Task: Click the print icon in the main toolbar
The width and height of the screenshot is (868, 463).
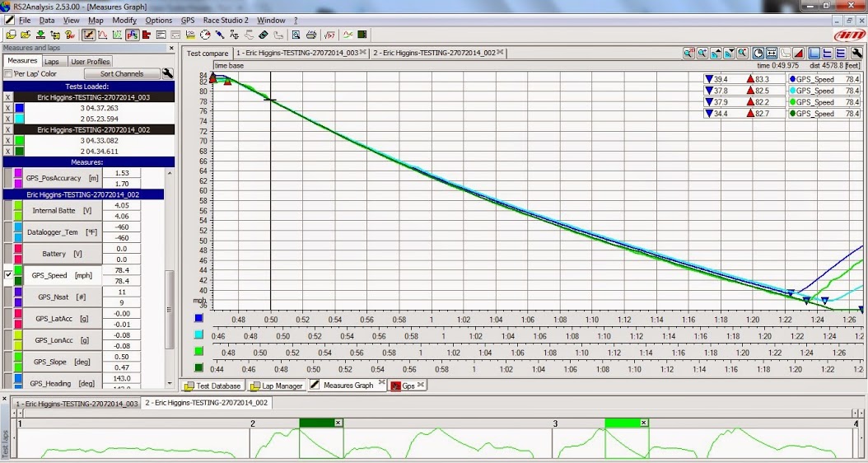Action: (311, 35)
